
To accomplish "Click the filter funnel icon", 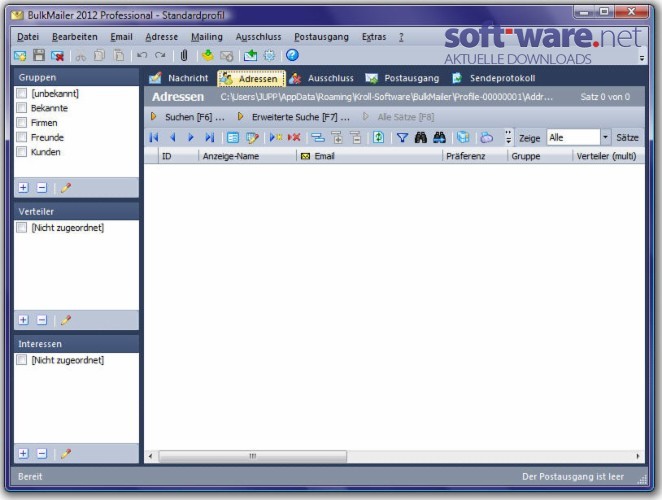I will coord(402,137).
